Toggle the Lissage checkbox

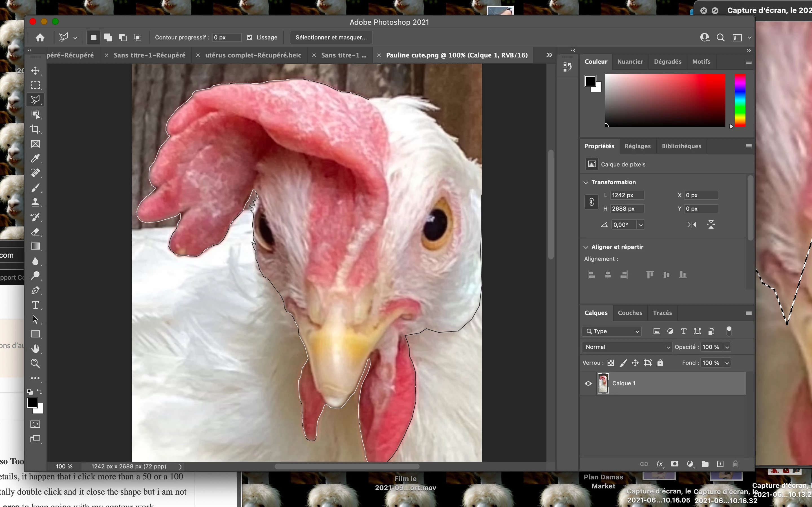click(249, 37)
